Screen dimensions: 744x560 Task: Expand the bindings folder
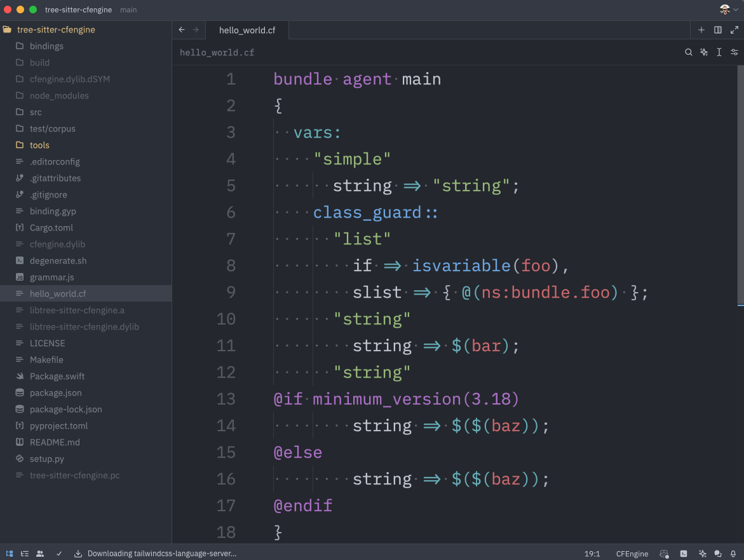tap(46, 46)
